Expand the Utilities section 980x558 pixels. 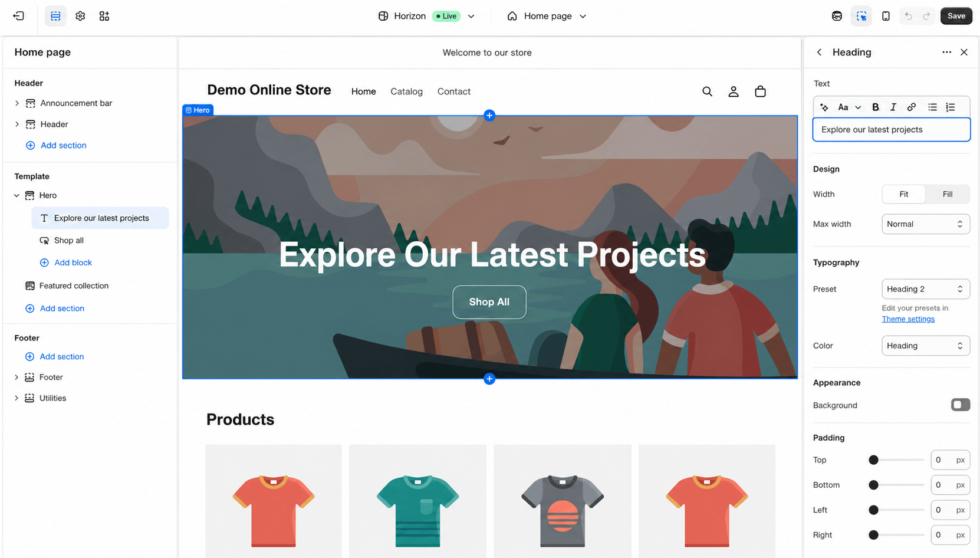[x=17, y=398]
